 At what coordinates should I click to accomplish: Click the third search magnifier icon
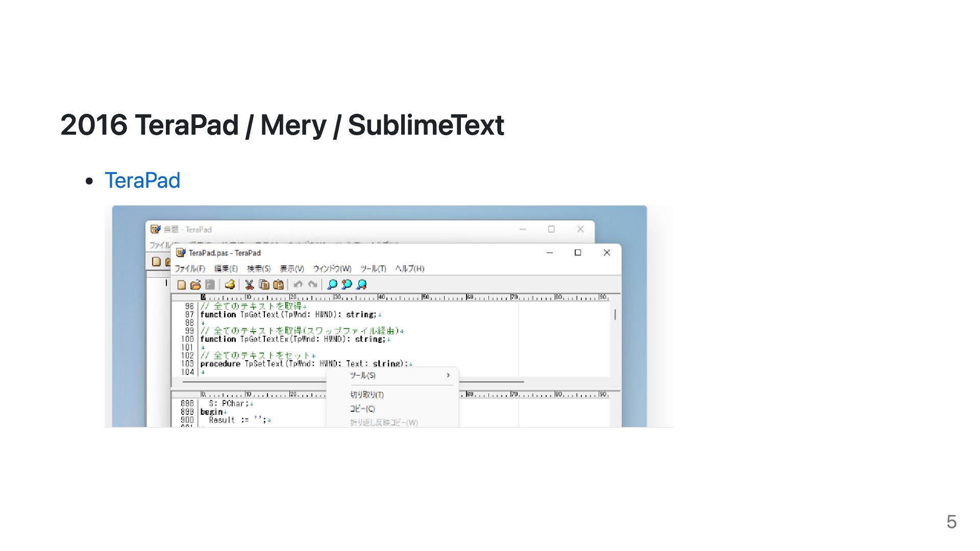coord(361,285)
